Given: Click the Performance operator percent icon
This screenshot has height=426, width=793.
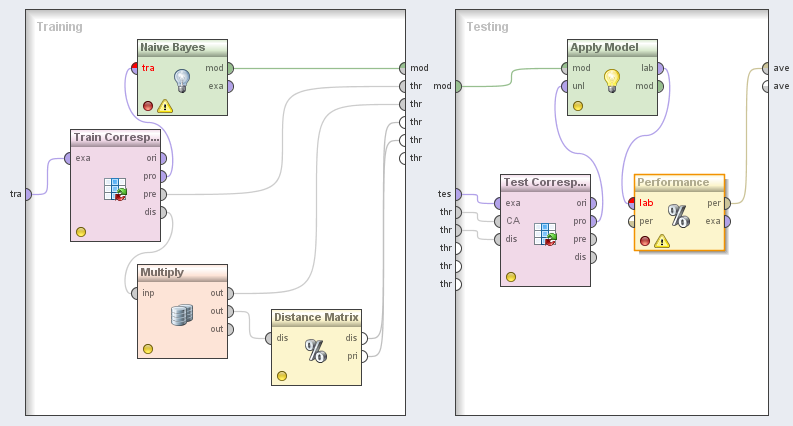Looking at the screenshot, I should click(678, 215).
